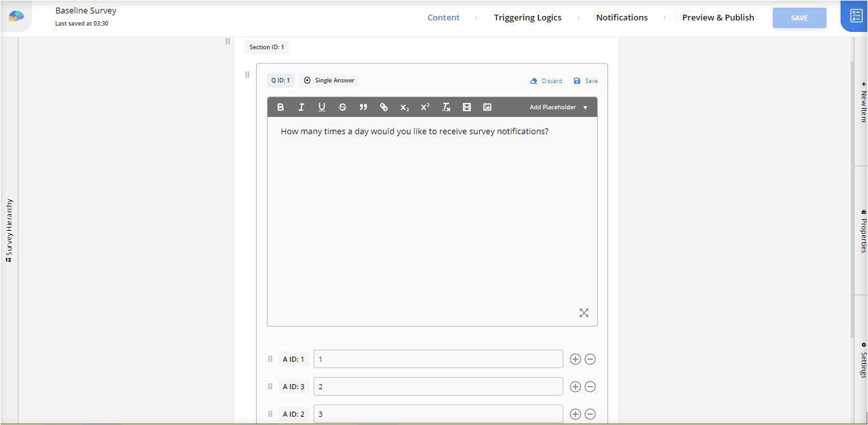Viewport: 868px width, 425px height.
Task: Expand the Survey Hierarchy side panel
Action: point(9,230)
